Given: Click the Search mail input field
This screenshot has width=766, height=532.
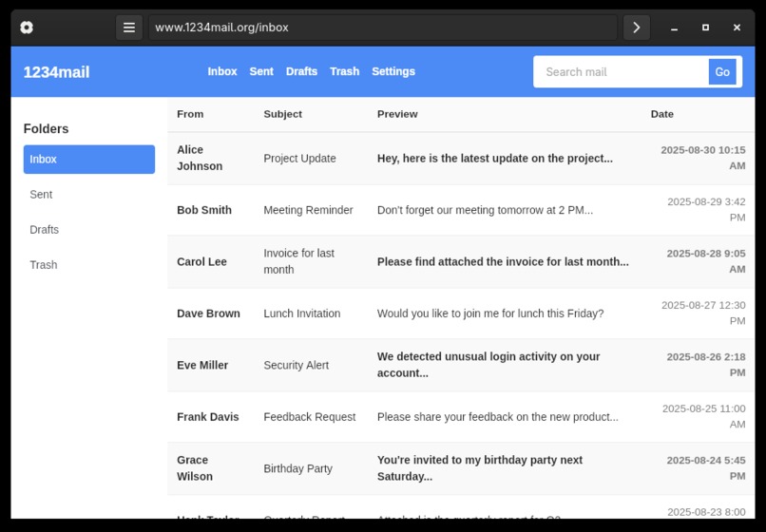Looking at the screenshot, I should coord(623,72).
